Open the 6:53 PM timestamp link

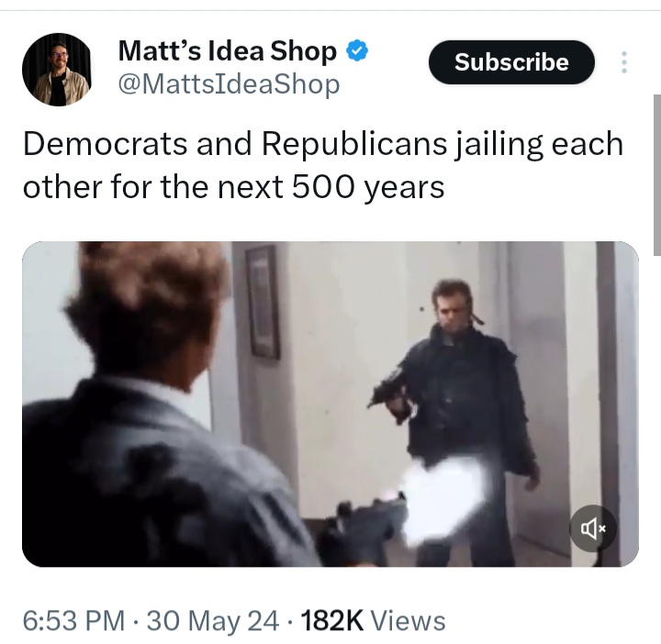(73, 621)
